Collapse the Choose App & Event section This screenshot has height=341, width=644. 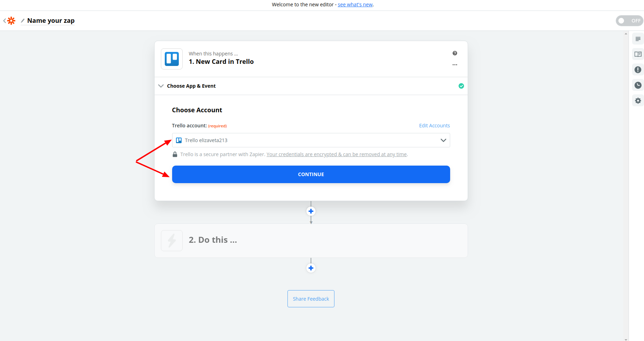[x=161, y=86]
